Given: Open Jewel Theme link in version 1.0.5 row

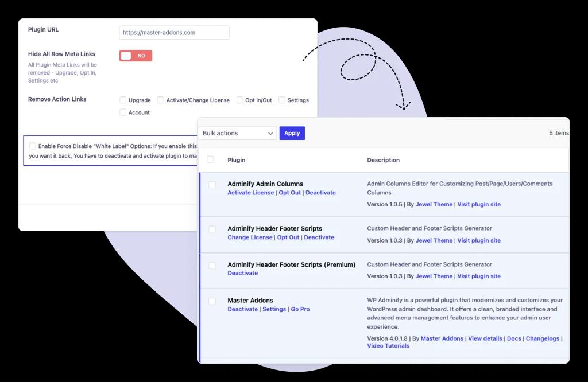Looking at the screenshot, I should pyautogui.click(x=434, y=205).
